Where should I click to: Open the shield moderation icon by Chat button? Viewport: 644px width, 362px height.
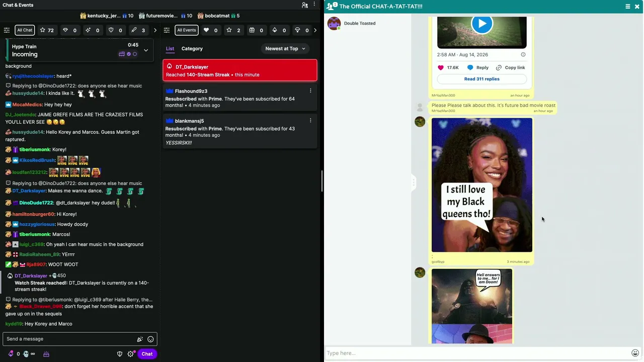(120, 354)
